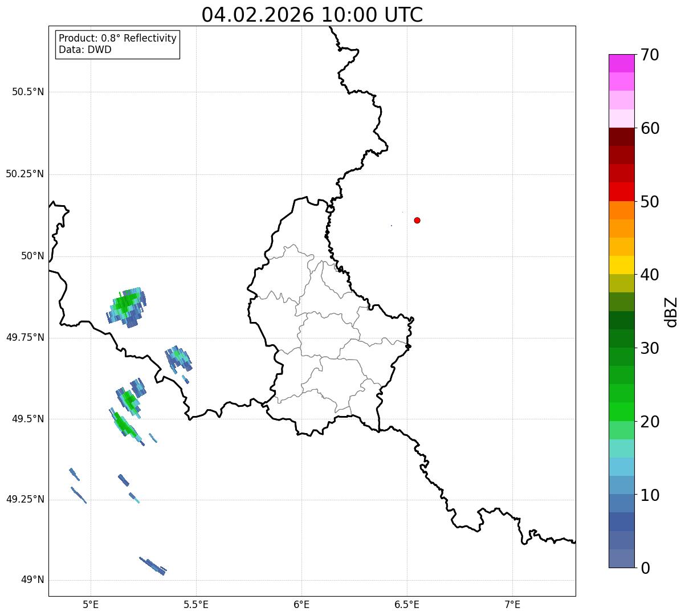Click the green radar echo near 49.85°N
The height and width of the screenshot is (616, 685).
(x=127, y=308)
